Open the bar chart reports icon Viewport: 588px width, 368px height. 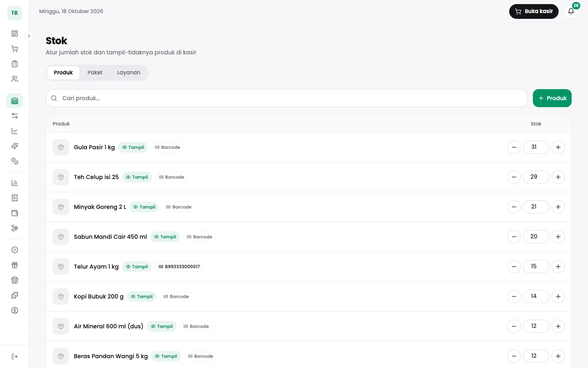coord(15,183)
